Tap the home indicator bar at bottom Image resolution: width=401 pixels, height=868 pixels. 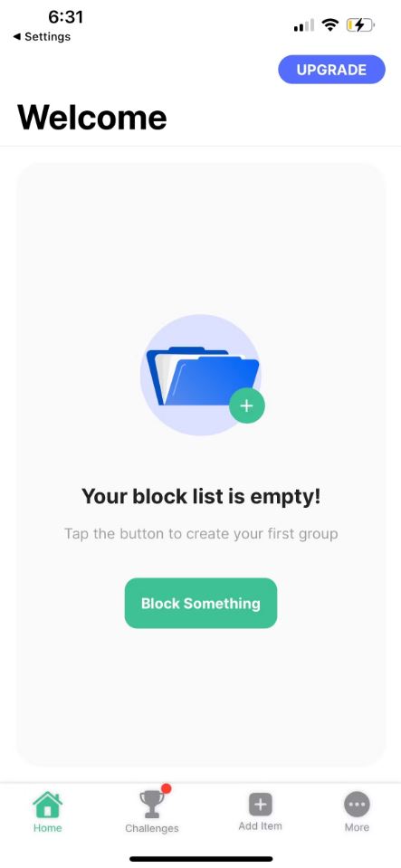(x=201, y=859)
